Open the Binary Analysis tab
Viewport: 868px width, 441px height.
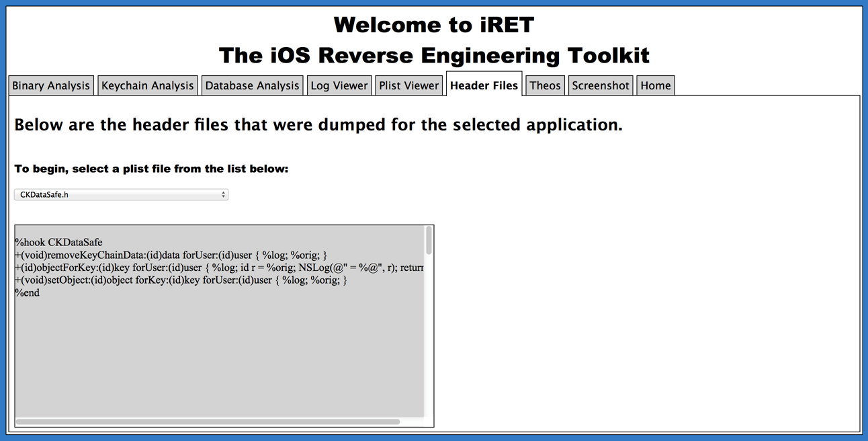point(51,85)
